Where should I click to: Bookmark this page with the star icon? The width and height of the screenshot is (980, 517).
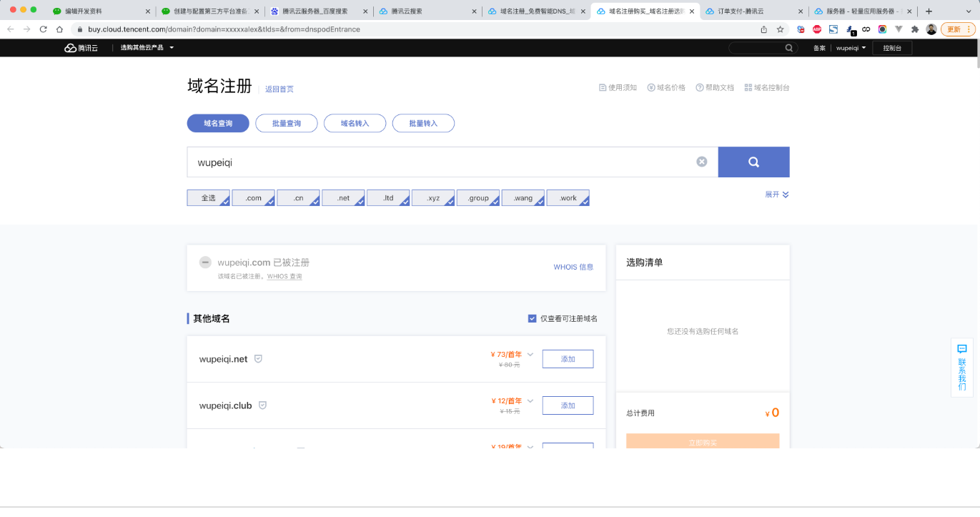tap(780, 29)
